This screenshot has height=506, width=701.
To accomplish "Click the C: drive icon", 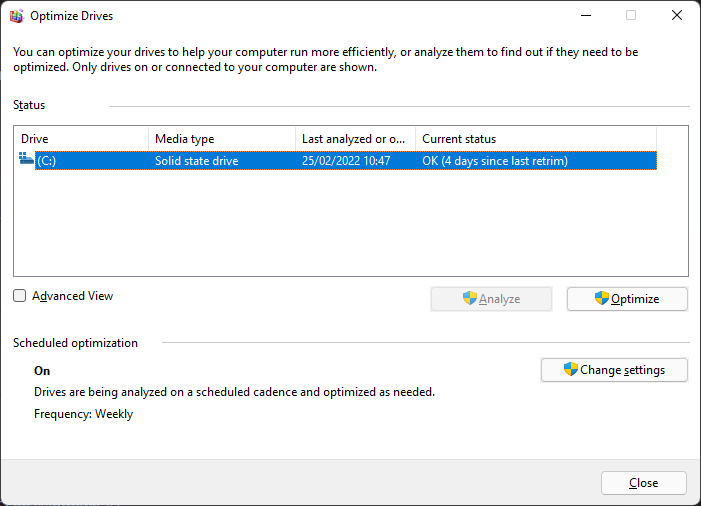I will pyautogui.click(x=26, y=160).
